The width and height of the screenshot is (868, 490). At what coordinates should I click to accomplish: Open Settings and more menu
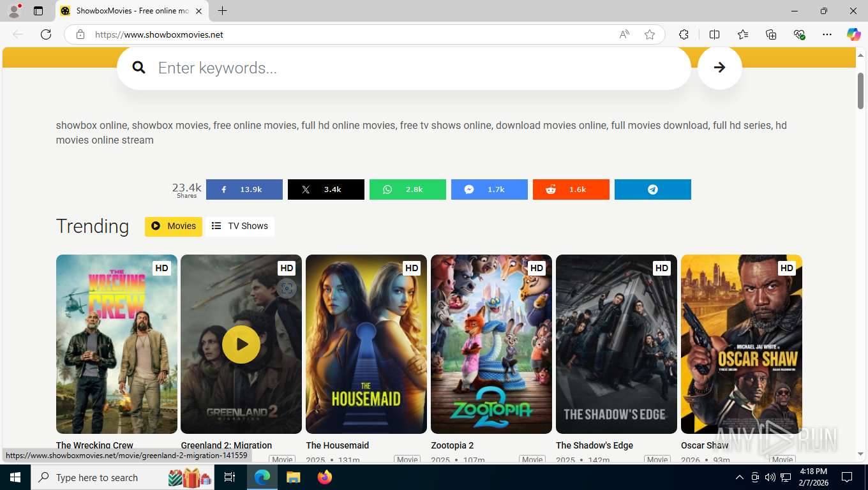827,34
